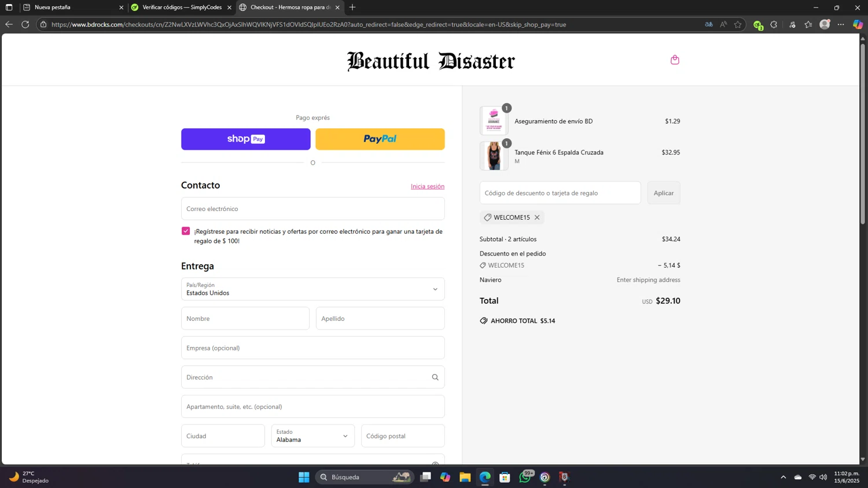
Task: Reload the page with refresh icon
Action: click(25, 24)
